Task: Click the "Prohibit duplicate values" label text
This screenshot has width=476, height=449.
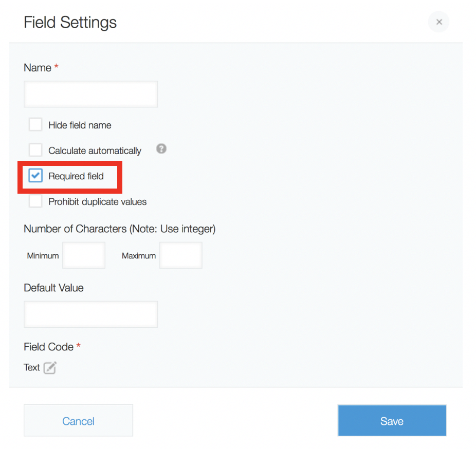Action: click(x=98, y=202)
